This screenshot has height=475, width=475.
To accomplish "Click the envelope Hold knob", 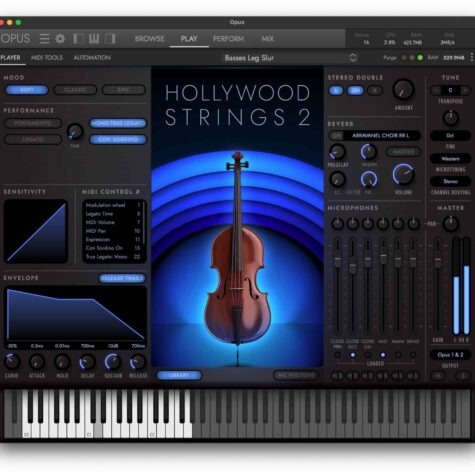I will point(62,362).
